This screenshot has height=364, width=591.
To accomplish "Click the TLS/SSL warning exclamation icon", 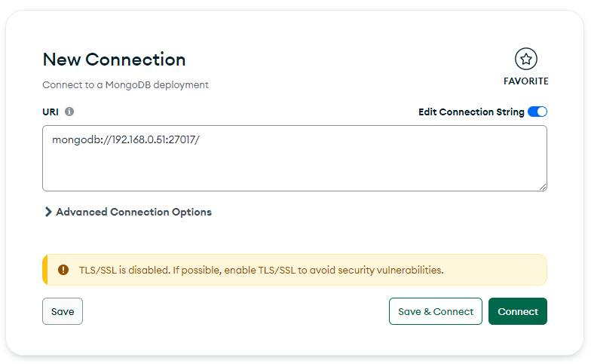I will [x=63, y=270].
